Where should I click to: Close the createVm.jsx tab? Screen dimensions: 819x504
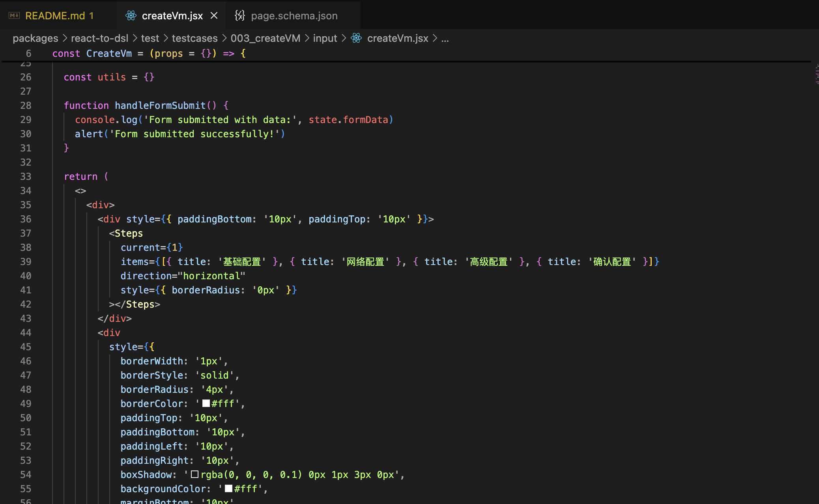(x=214, y=16)
